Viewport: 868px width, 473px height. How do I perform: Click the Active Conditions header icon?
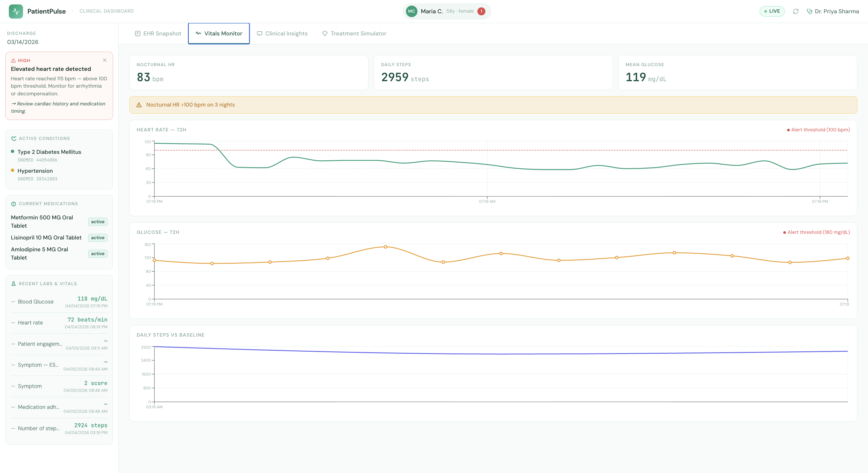[x=14, y=138]
